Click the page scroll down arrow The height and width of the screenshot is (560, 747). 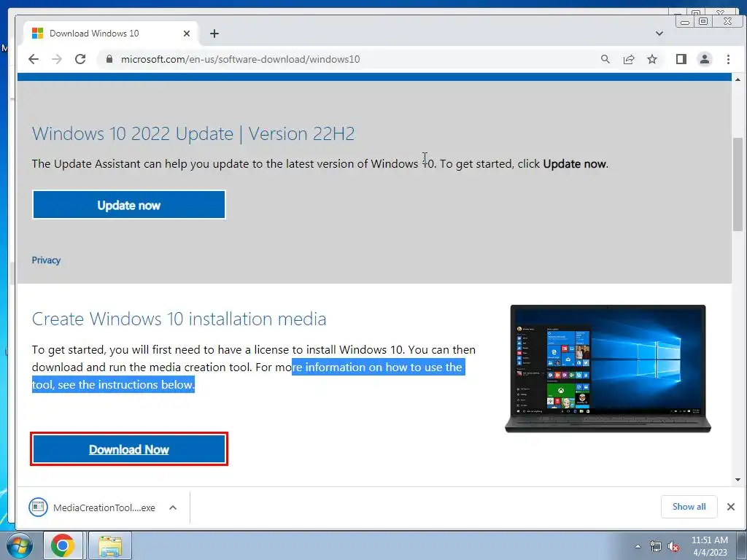[x=738, y=480]
